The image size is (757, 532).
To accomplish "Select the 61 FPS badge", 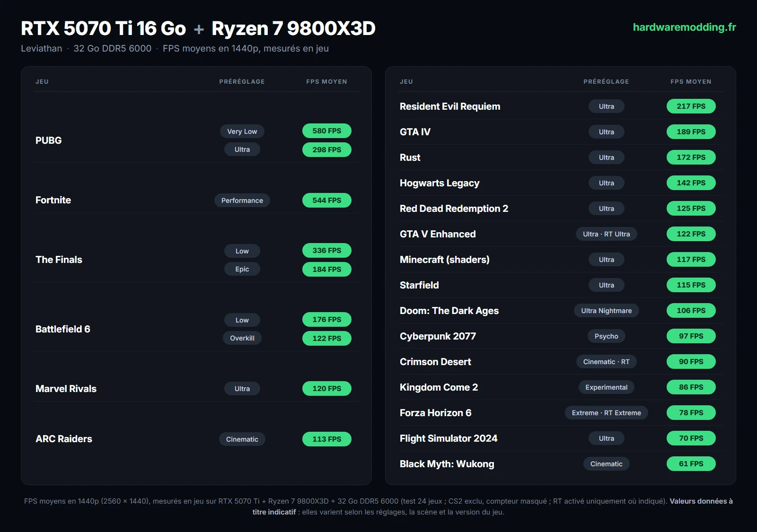I will (x=691, y=464).
